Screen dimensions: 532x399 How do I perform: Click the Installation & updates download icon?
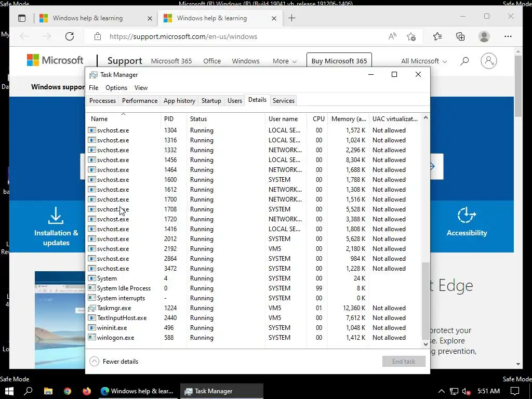tap(56, 216)
